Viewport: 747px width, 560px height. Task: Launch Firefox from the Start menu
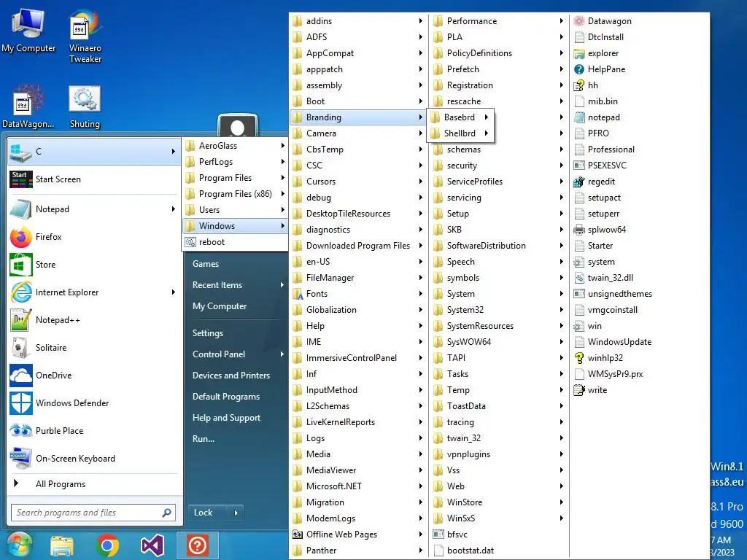(94, 237)
